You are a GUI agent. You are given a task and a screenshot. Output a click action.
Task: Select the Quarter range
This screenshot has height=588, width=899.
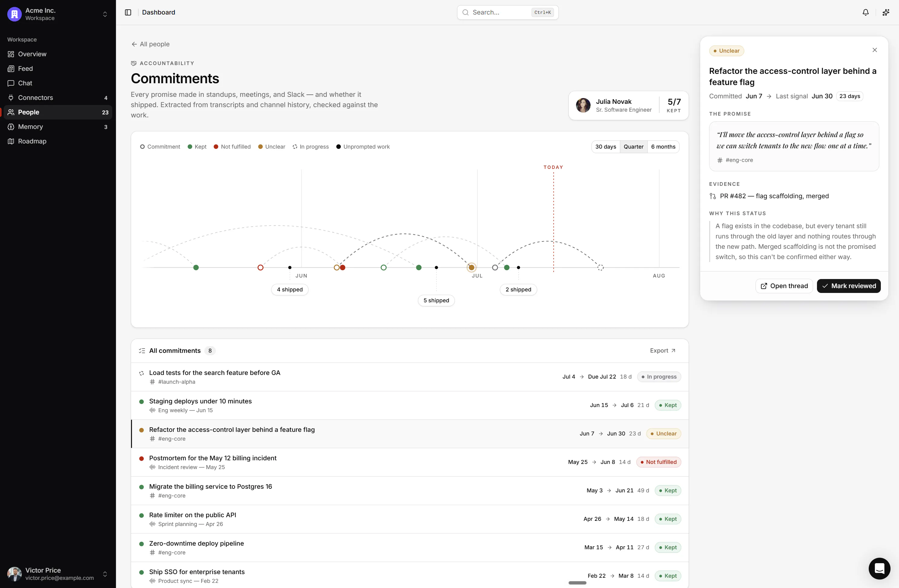[634, 147]
